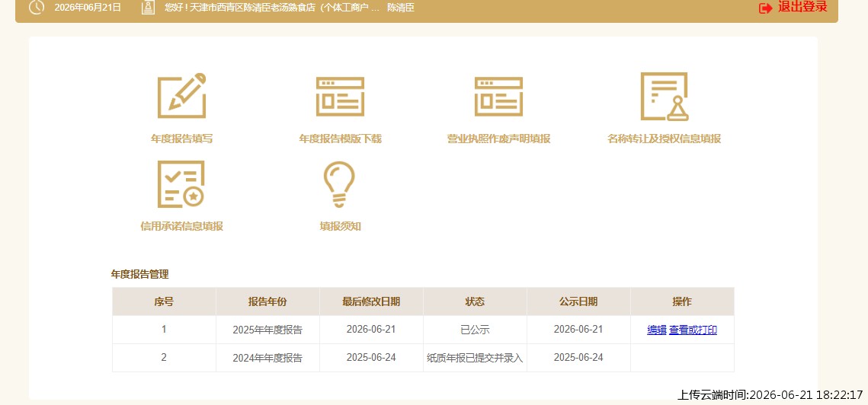Click the 名称转让及授权信息填报 label
Screen dimensions: 868x405
[x=665, y=139]
